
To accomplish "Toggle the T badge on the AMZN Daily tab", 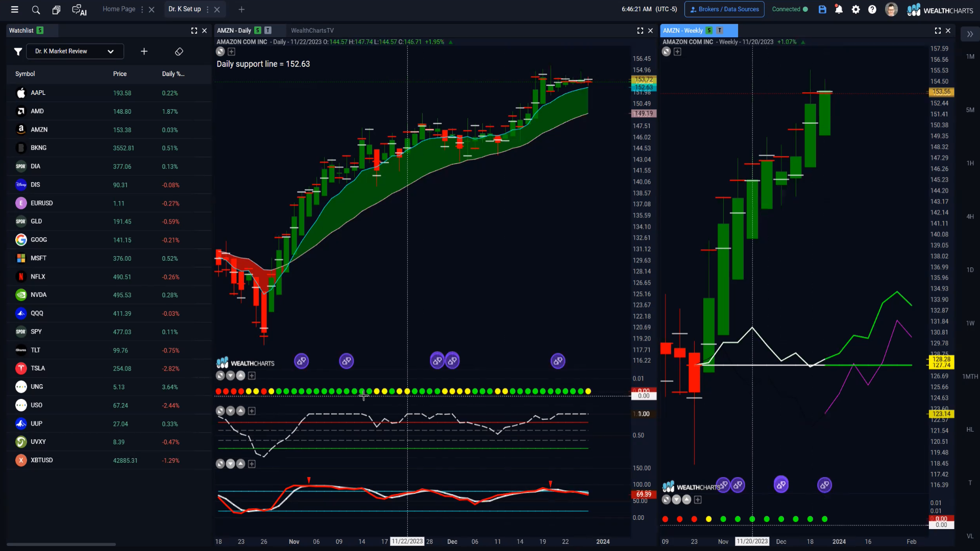I will pyautogui.click(x=268, y=31).
